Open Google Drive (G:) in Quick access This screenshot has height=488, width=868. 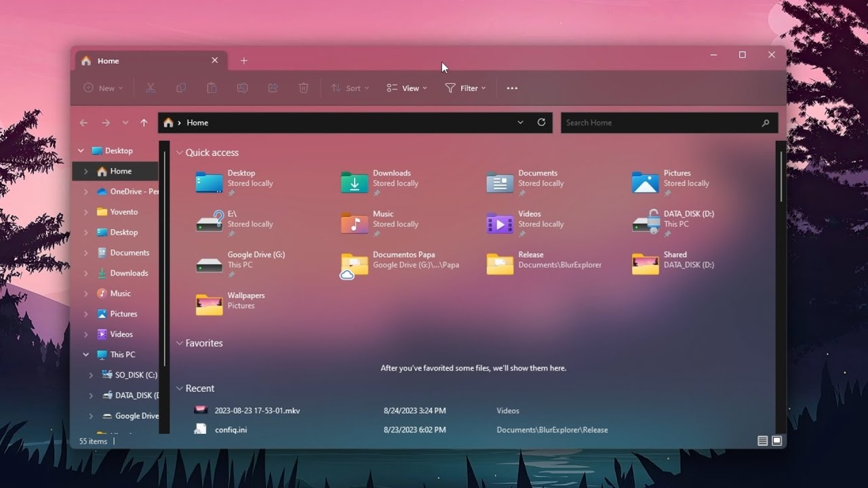click(x=241, y=264)
